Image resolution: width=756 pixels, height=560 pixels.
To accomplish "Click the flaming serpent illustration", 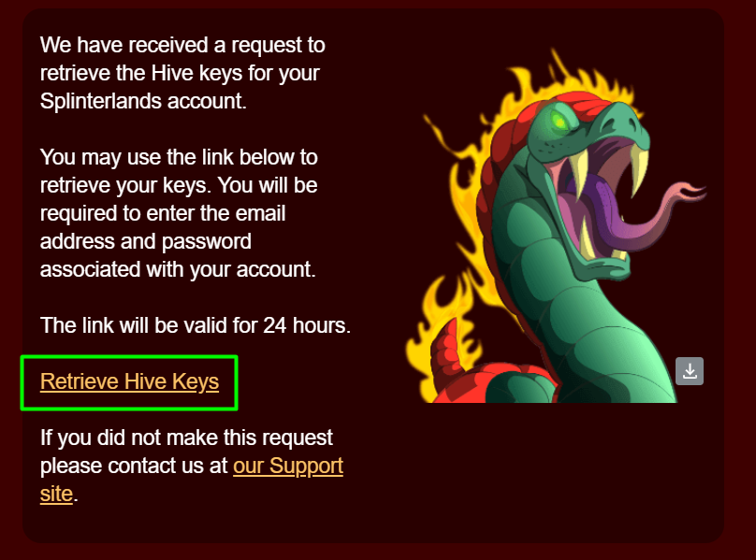I will click(x=555, y=225).
